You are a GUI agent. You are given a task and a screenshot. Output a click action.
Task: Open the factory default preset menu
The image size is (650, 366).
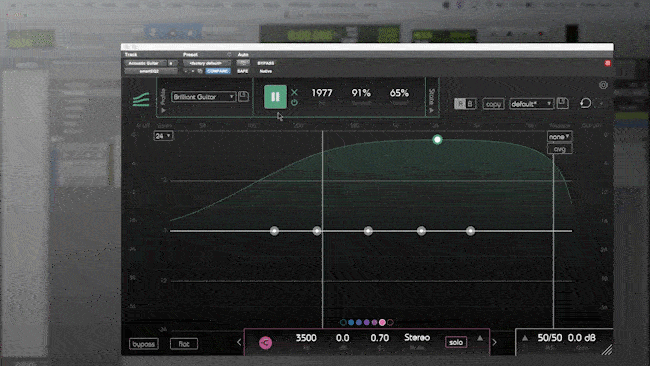[x=206, y=63]
